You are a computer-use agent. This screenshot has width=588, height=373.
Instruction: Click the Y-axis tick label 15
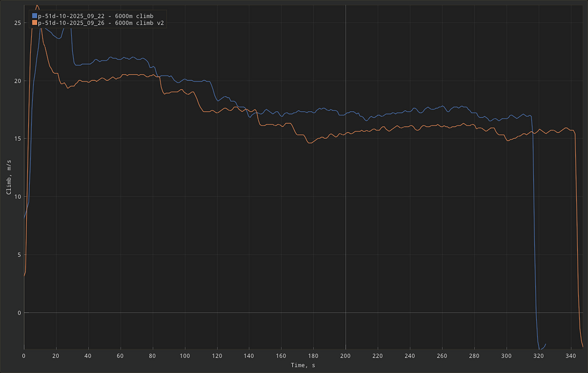(x=18, y=139)
